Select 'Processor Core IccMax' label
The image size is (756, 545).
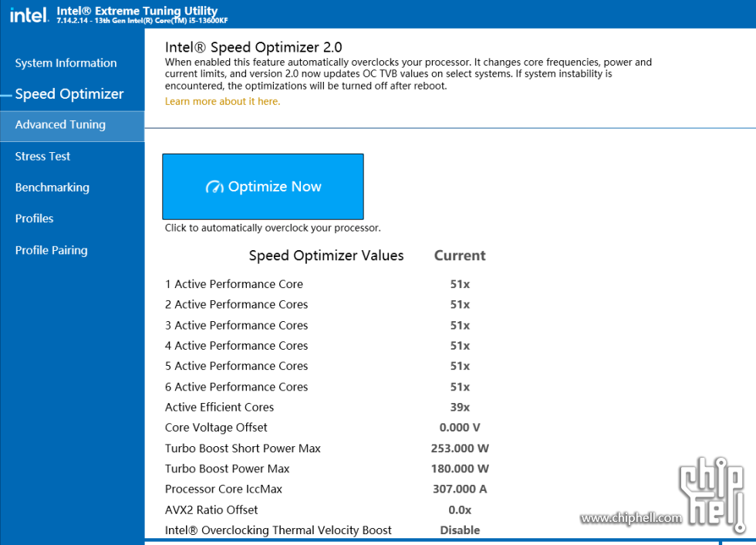[x=223, y=489]
